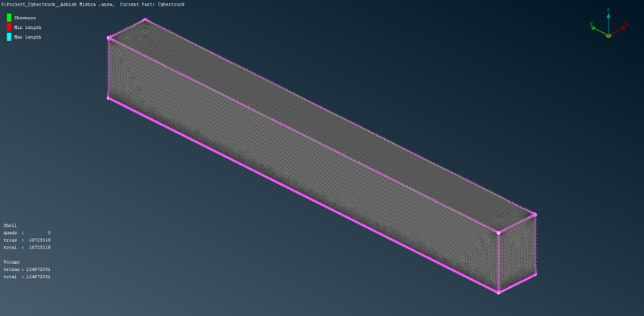Click the tetras count 124972591
The height and width of the screenshot is (316, 644).
pyautogui.click(x=38, y=269)
